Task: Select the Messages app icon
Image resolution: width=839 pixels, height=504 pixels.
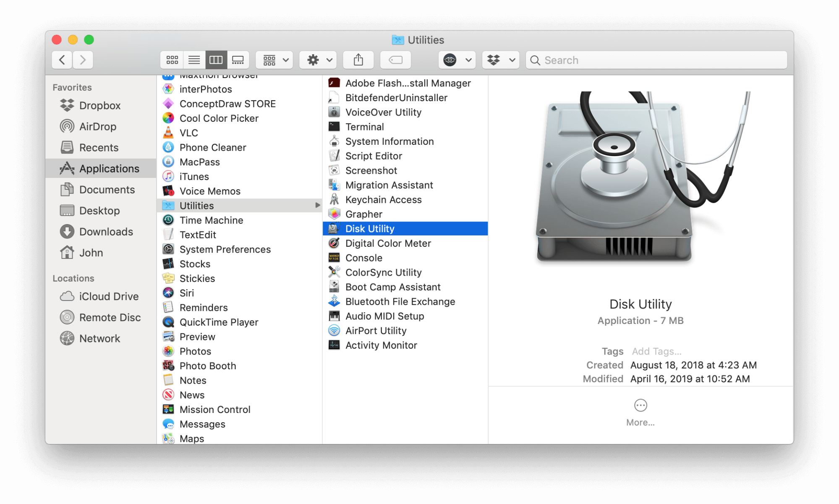Action: tap(168, 424)
